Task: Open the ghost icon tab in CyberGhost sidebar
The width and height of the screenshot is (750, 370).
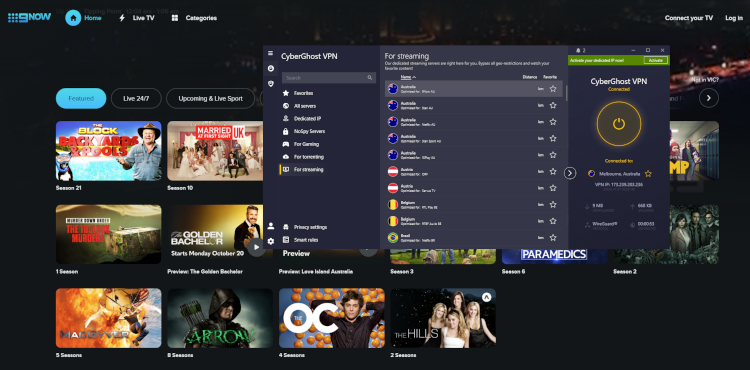Action: click(x=271, y=68)
